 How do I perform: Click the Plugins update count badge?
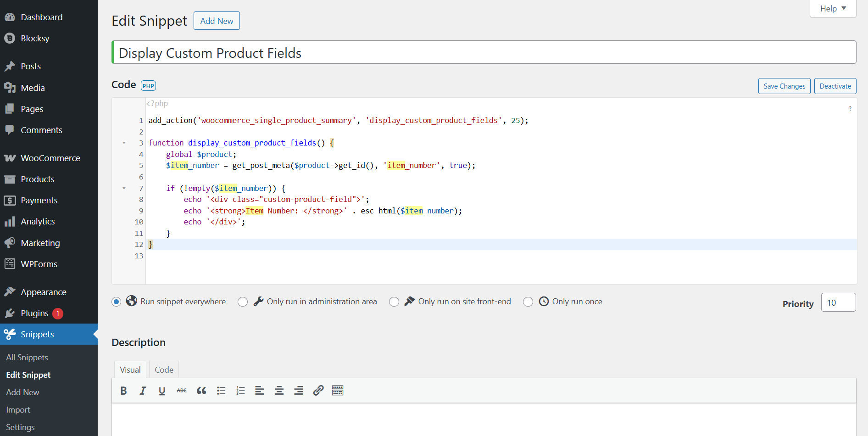point(58,313)
